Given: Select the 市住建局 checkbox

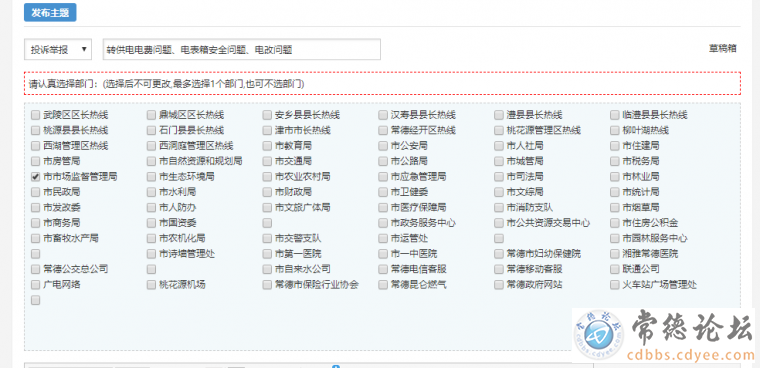Looking at the screenshot, I should 615,146.
